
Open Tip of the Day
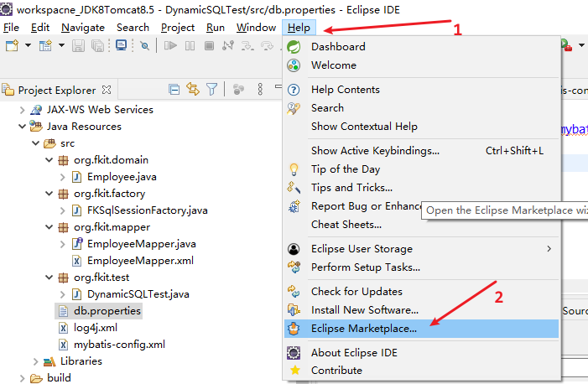422,169
